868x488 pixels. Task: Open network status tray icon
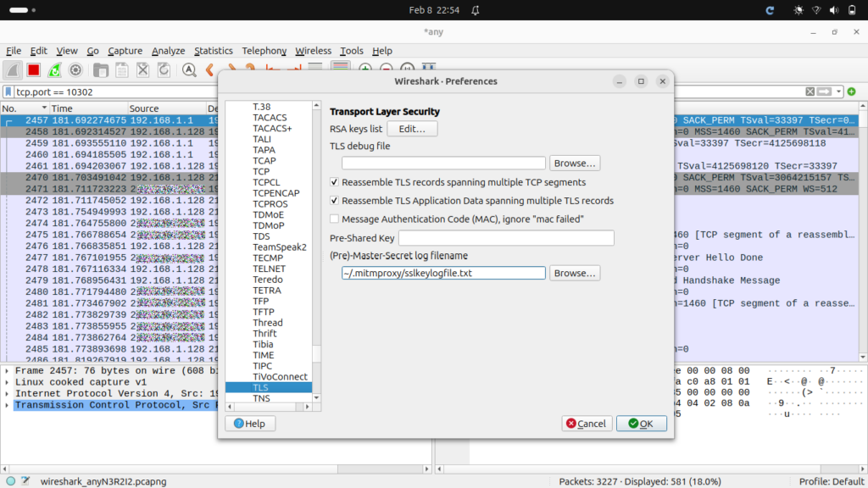click(816, 10)
